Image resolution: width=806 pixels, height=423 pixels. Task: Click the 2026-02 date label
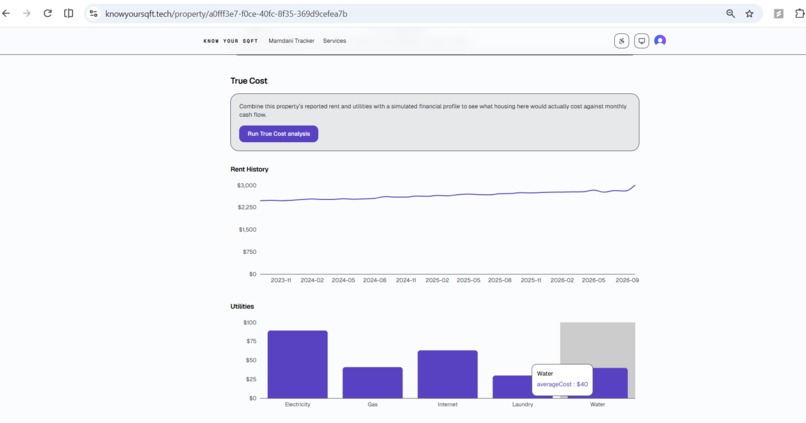tap(562, 280)
